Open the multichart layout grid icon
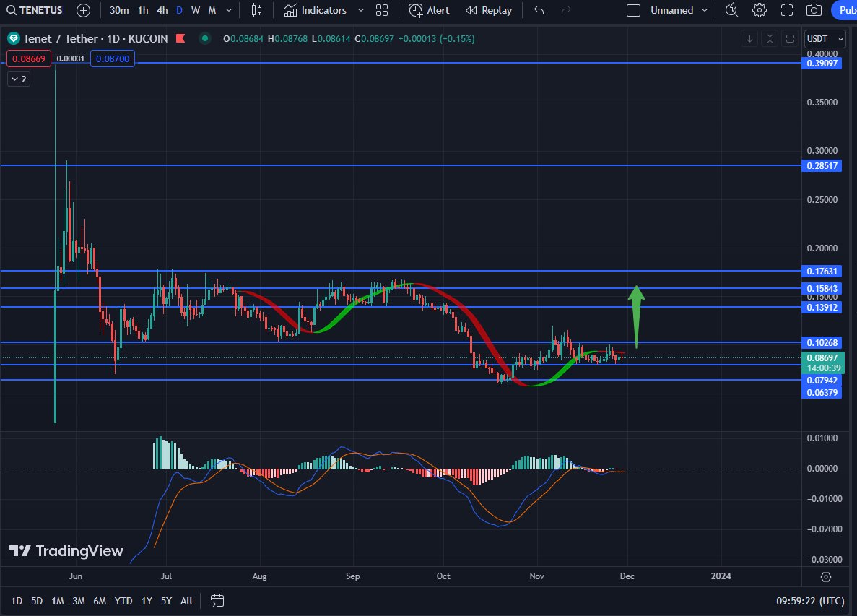Viewport: 857px width, 616px height. tap(382, 10)
